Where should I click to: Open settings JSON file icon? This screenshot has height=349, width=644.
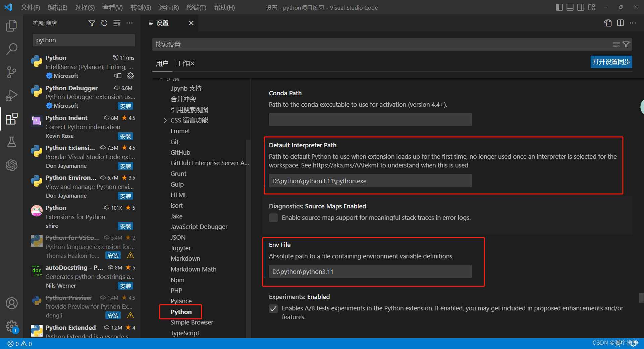608,23
